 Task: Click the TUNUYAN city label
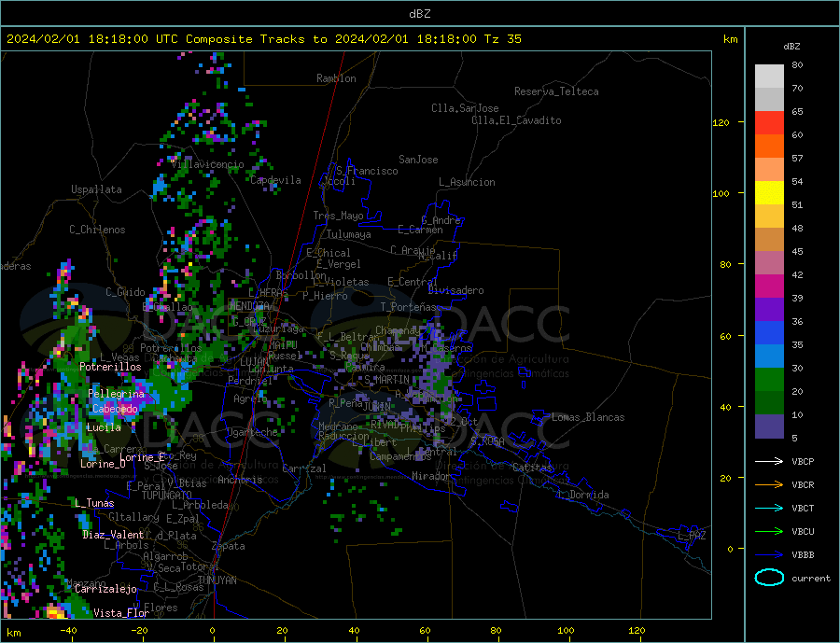point(217,580)
